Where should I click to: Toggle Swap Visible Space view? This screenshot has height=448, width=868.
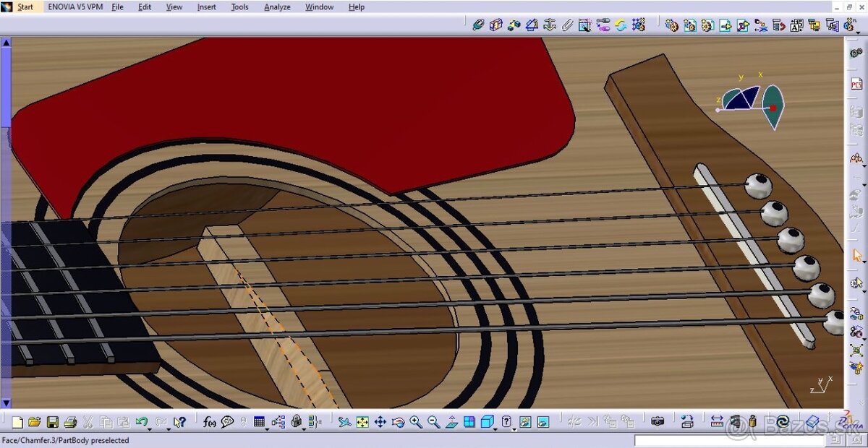click(542, 422)
